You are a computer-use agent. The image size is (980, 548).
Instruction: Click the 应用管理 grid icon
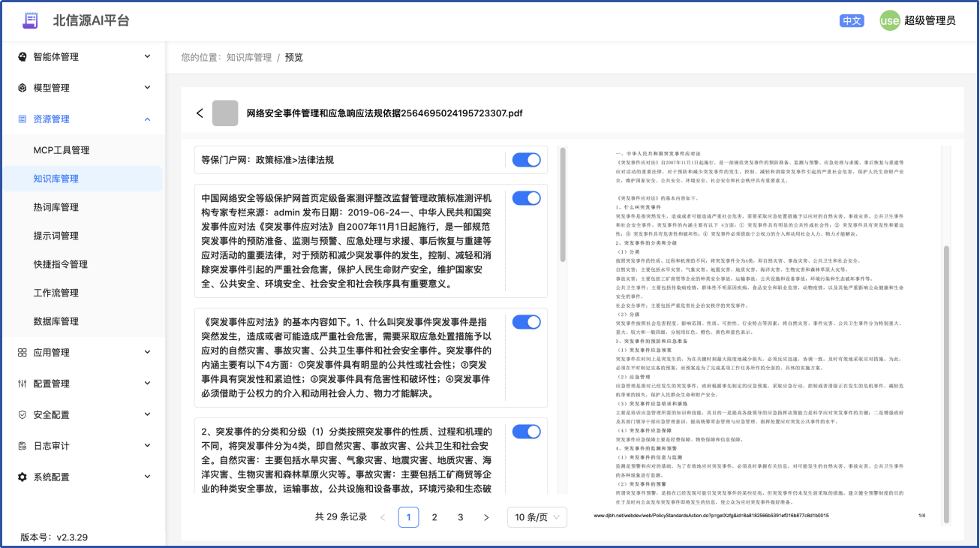23,352
